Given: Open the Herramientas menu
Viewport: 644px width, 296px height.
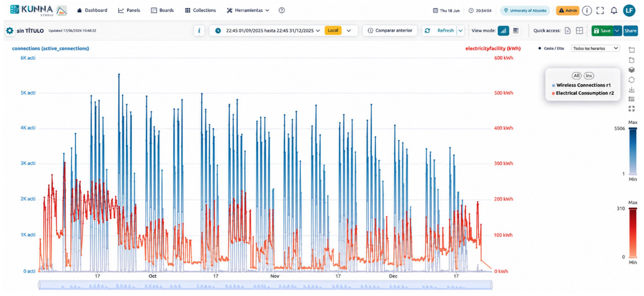Looking at the screenshot, I should click(x=248, y=10).
